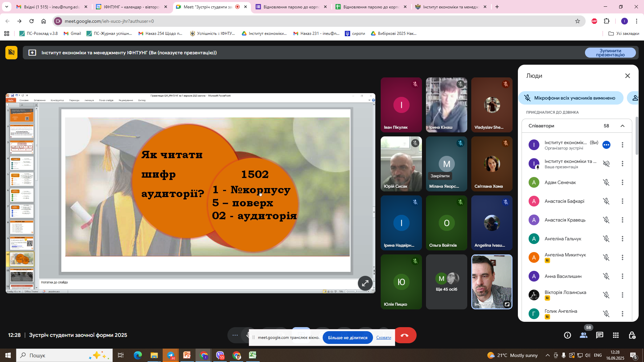Open call more options three dots

235,335
